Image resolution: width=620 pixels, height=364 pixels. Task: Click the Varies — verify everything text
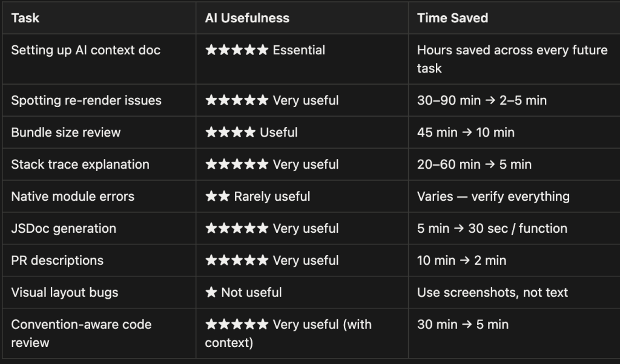[493, 197]
